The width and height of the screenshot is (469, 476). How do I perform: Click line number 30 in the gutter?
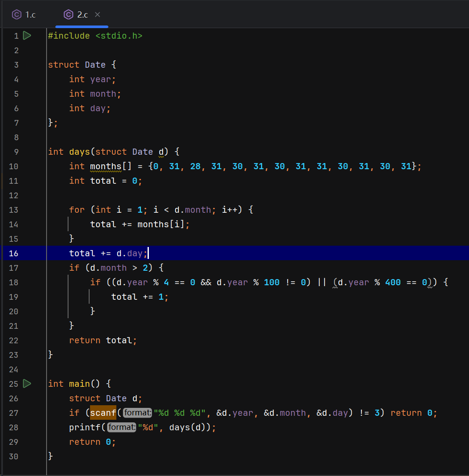[x=14, y=457]
